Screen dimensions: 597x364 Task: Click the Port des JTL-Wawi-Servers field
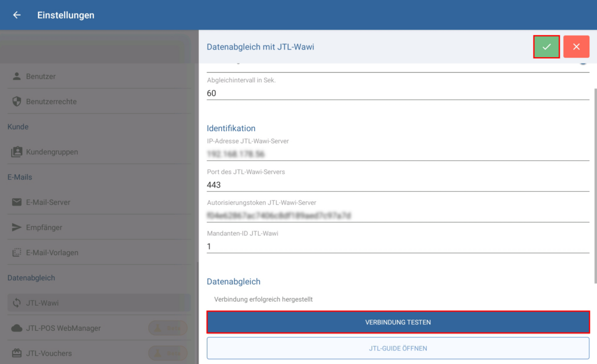pos(398,185)
